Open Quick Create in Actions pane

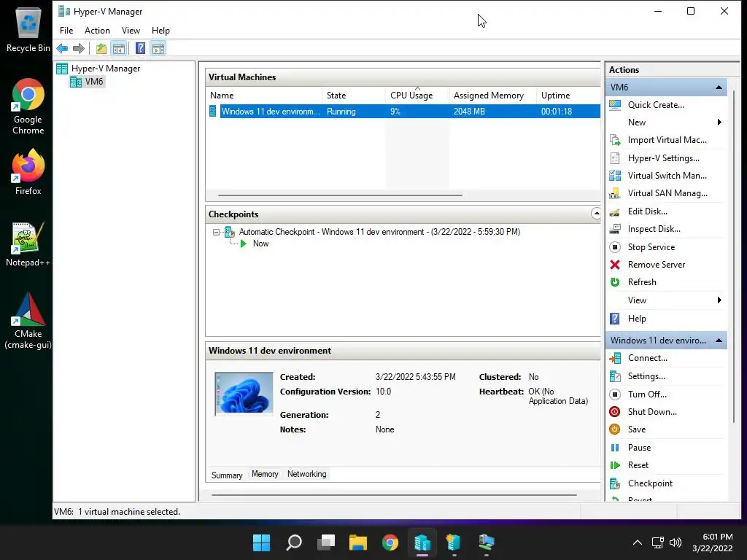coord(656,105)
